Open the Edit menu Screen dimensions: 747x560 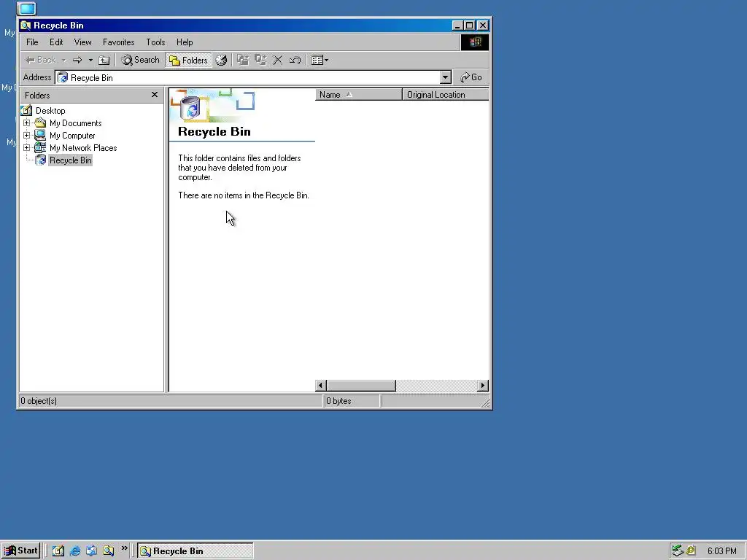point(56,42)
